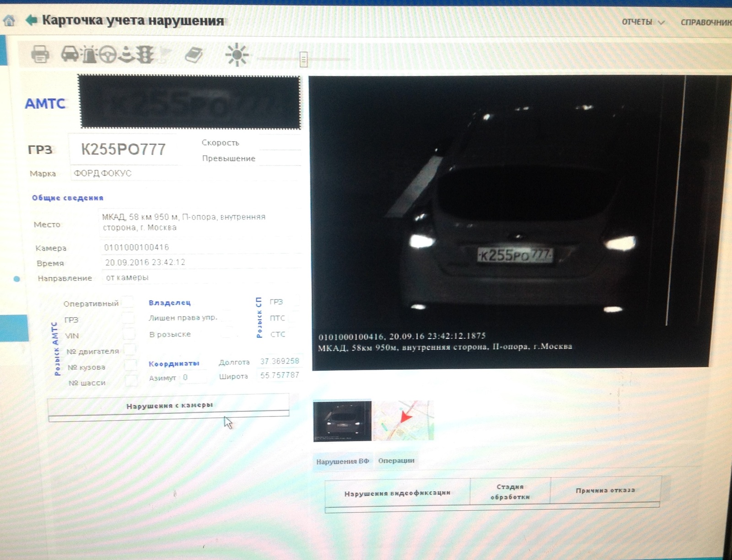Check the № двигателя box
This screenshot has height=560, width=732.
pos(130,350)
